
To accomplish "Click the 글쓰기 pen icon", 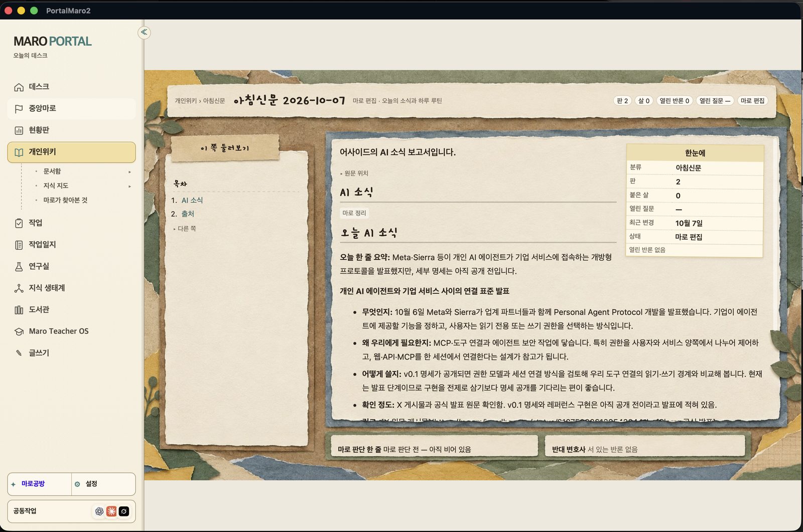I will coord(19,353).
